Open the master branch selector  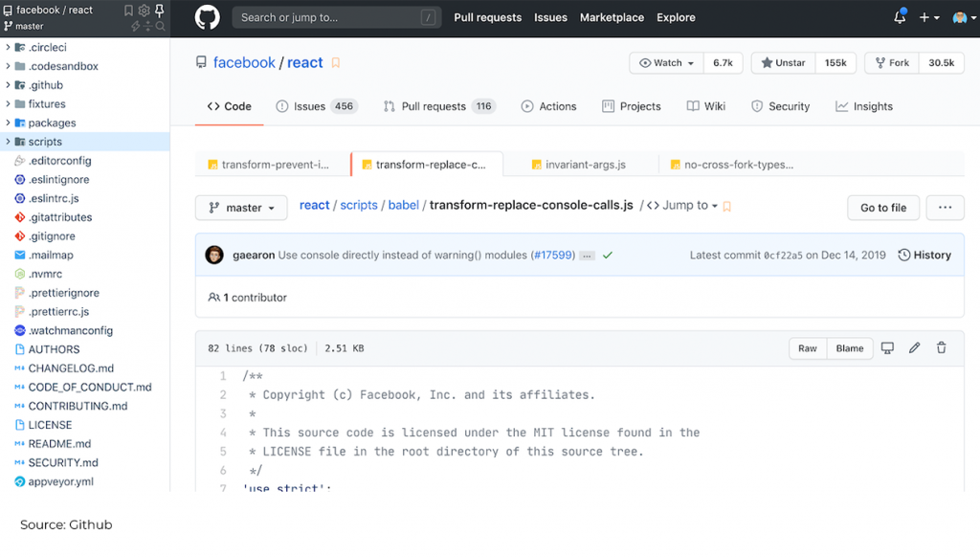click(x=240, y=207)
